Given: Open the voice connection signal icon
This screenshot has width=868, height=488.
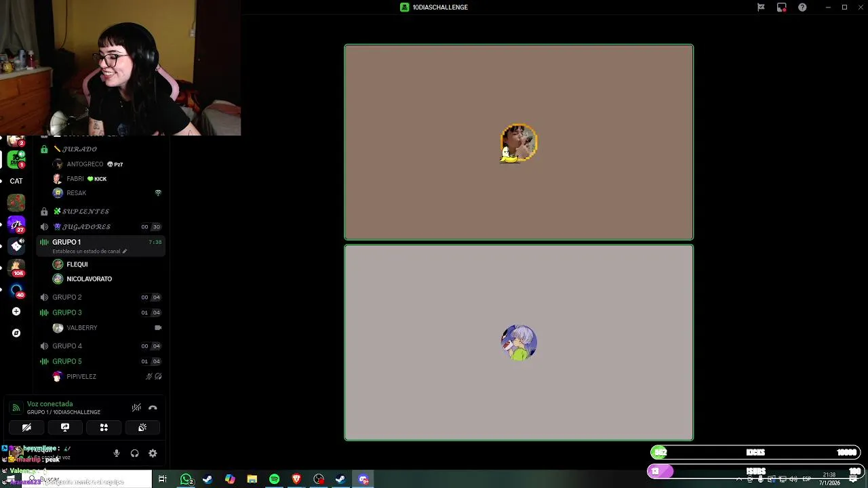Looking at the screenshot, I should (x=16, y=408).
